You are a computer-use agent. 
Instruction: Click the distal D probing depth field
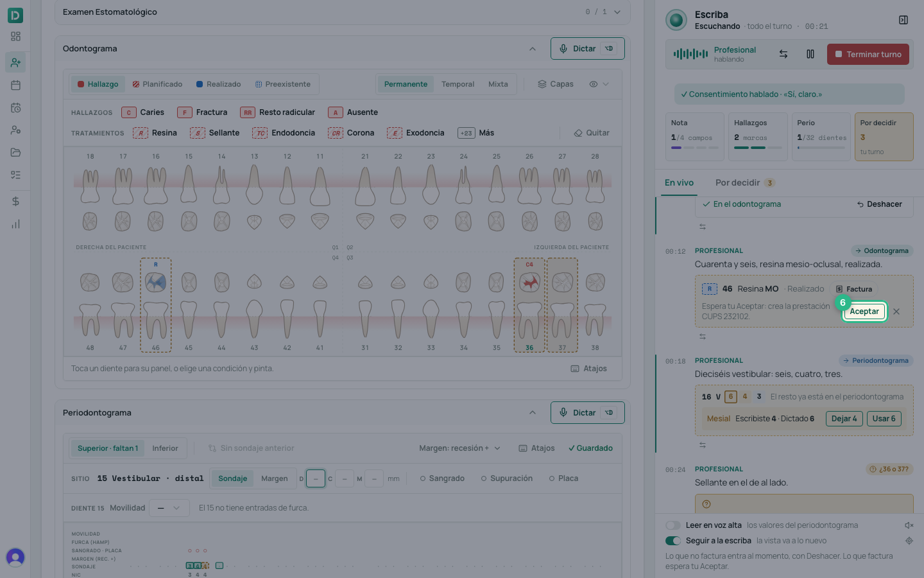pyautogui.click(x=316, y=478)
